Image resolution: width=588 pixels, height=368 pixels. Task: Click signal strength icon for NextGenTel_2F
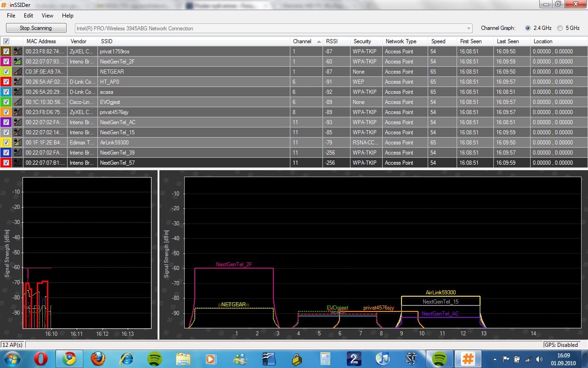(18, 62)
